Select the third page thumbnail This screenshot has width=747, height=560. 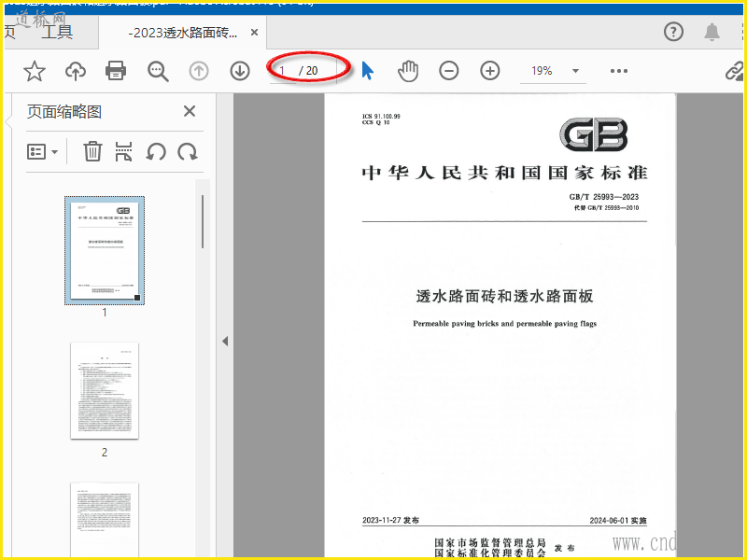[x=105, y=520]
